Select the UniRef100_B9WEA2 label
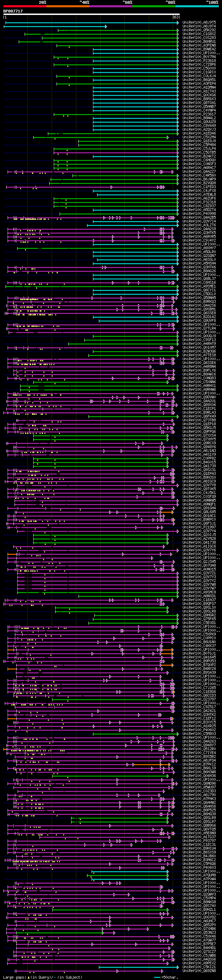 (199, 49)
